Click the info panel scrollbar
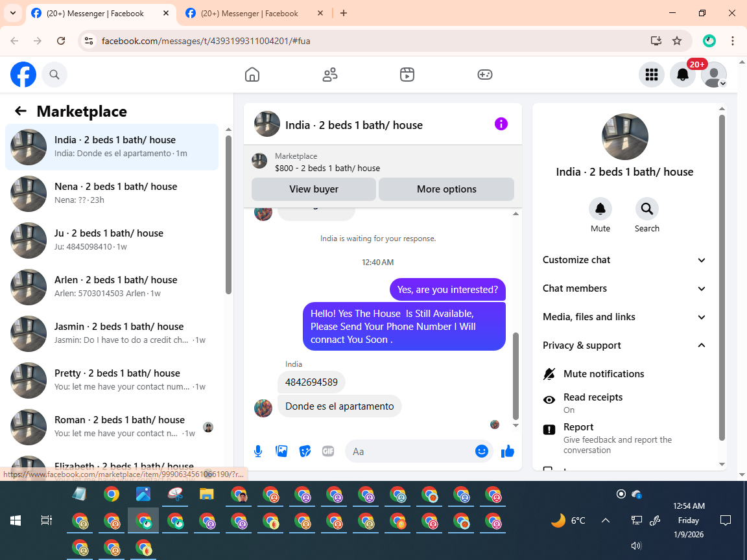This screenshot has width=747, height=560. pos(722,277)
